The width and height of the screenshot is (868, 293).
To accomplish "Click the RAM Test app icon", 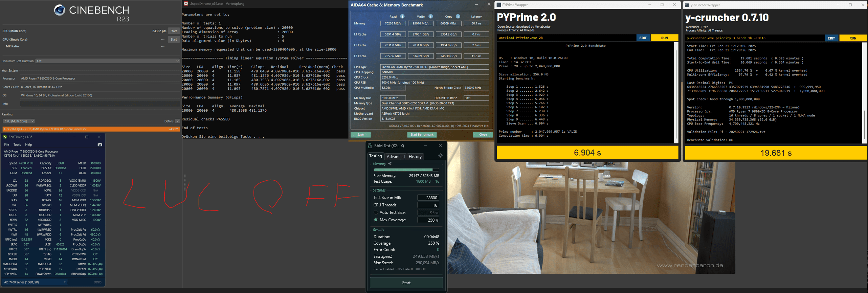I will tap(370, 145).
